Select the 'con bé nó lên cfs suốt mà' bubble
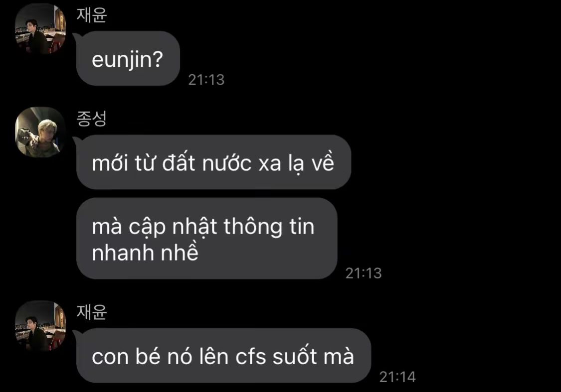 coord(223,356)
